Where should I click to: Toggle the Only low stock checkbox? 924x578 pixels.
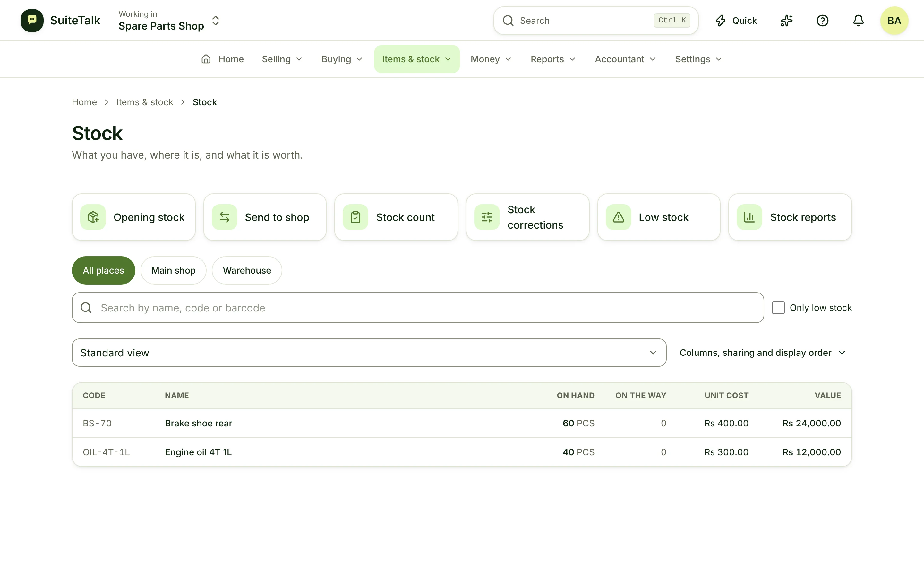pyautogui.click(x=778, y=308)
